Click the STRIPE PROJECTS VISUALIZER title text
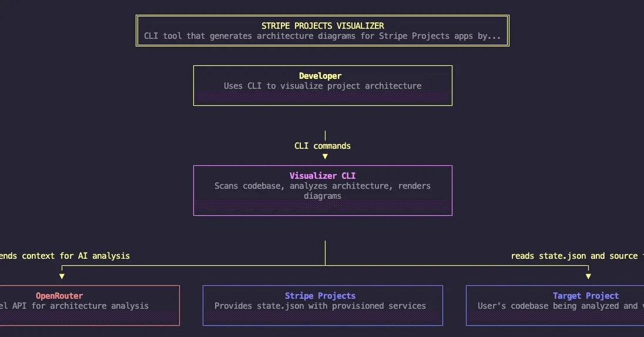 (323, 26)
